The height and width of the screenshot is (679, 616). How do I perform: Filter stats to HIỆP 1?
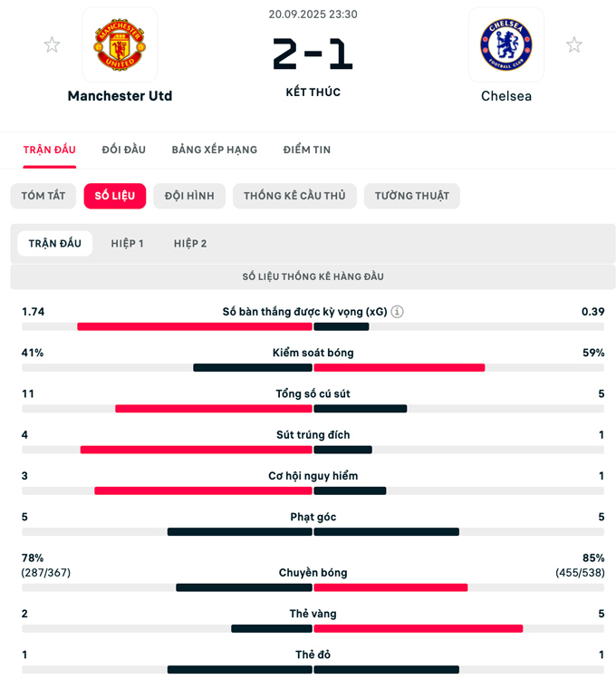click(128, 244)
